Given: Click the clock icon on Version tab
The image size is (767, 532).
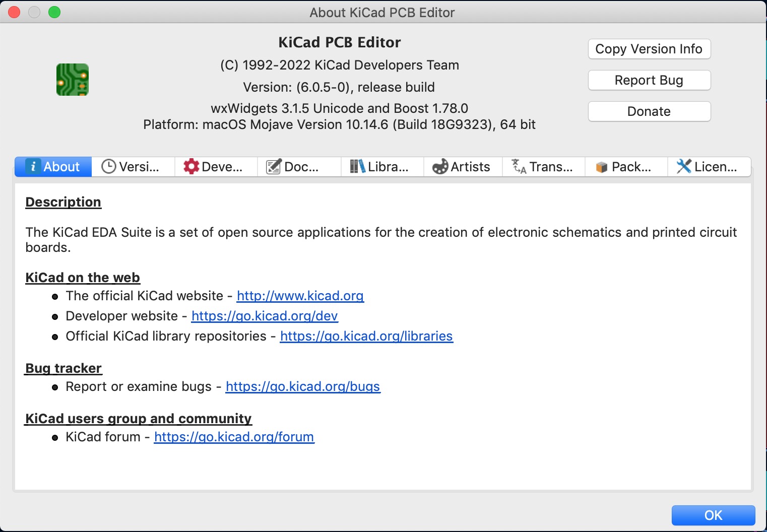Looking at the screenshot, I should [108, 166].
